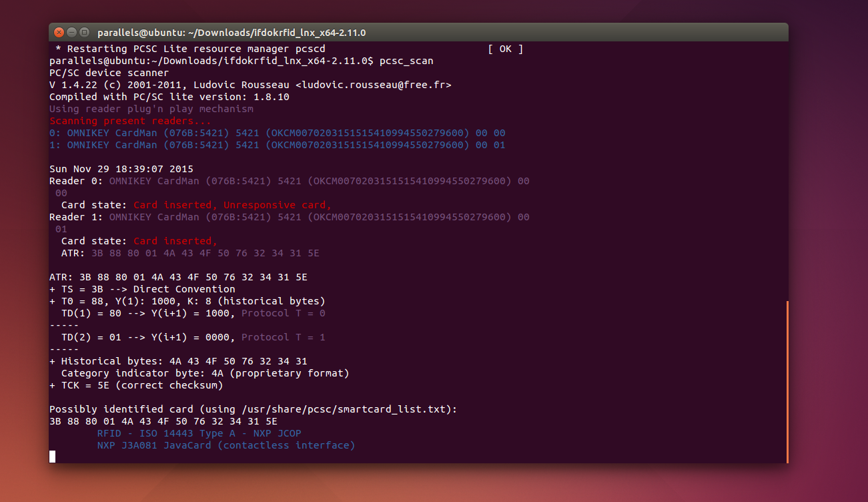The height and width of the screenshot is (502, 868).
Task: Click the 'PC/SC device scanner' line
Action: point(109,73)
